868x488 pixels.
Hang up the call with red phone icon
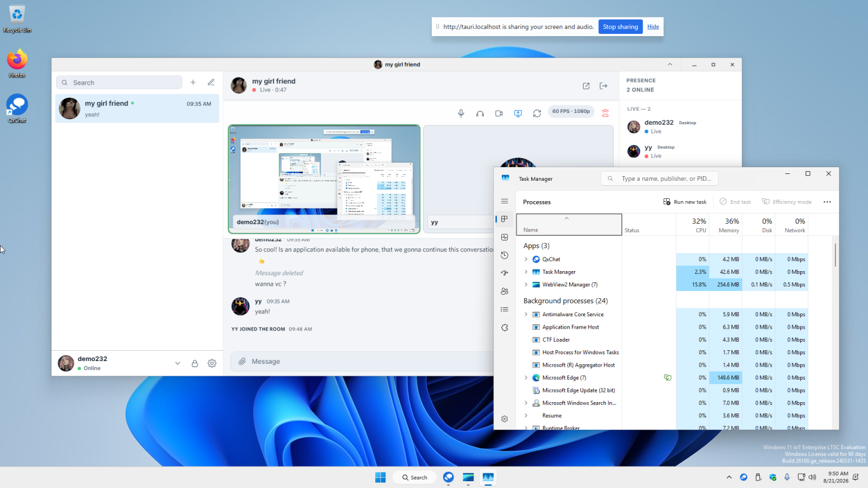[605, 114]
